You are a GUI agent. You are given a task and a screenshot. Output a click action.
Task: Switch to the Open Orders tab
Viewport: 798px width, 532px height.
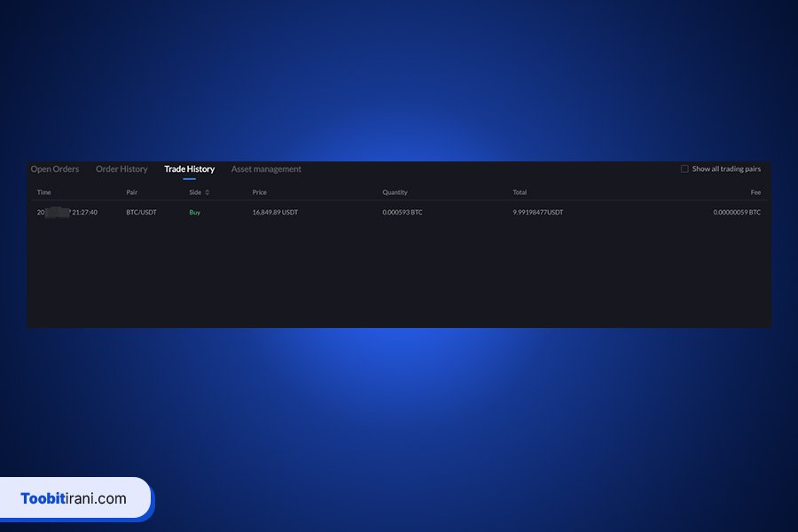(55, 168)
